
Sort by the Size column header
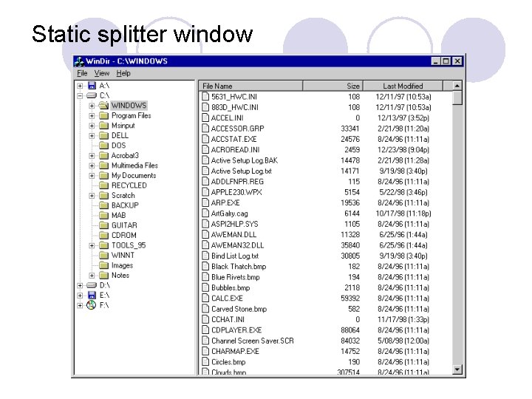pos(332,86)
